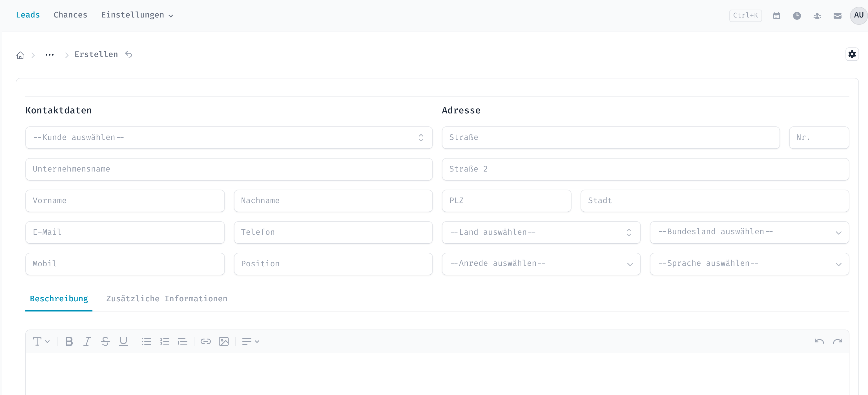Open the Kunde auswählen dropdown
868x395 pixels.
(x=229, y=138)
